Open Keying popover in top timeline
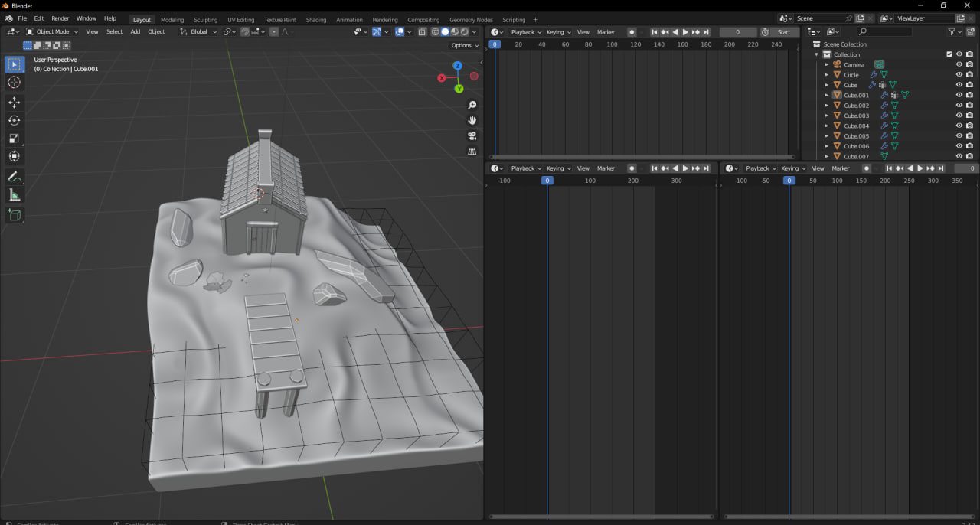This screenshot has width=980, height=525. [558, 31]
